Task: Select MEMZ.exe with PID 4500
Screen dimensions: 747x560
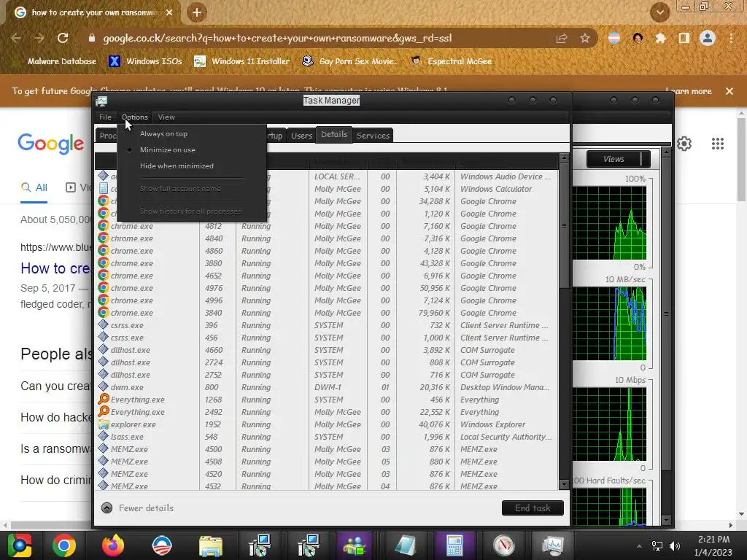Action: [327, 449]
